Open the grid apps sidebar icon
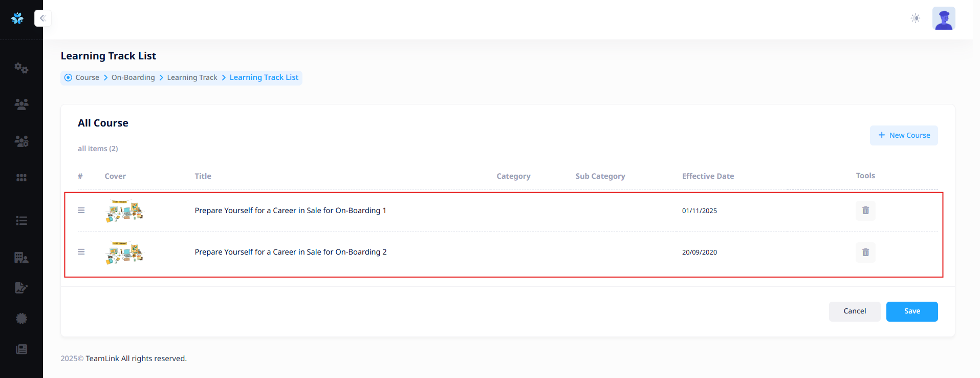Viewport: 980px width, 378px height. coord(21,178)
